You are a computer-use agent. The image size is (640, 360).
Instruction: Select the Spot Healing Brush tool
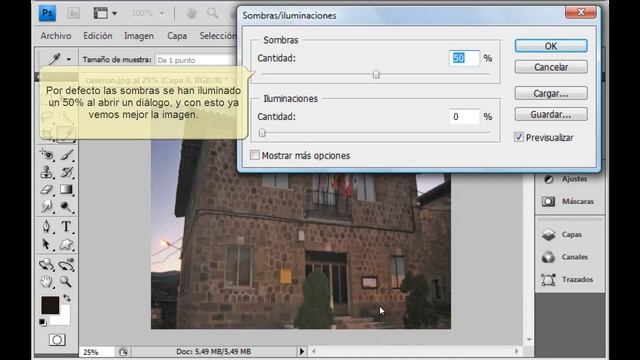pos(47,154)
